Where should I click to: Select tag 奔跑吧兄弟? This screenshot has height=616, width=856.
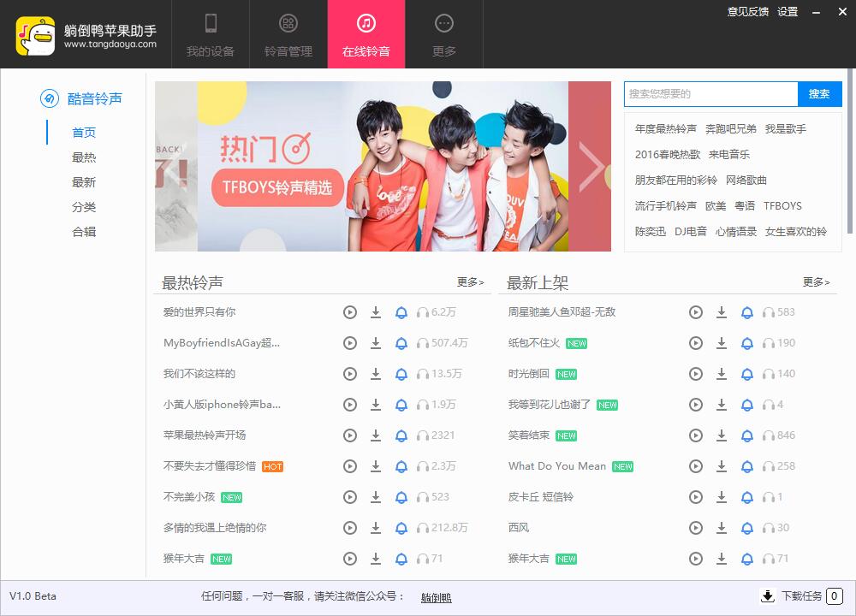pos(730,129)
